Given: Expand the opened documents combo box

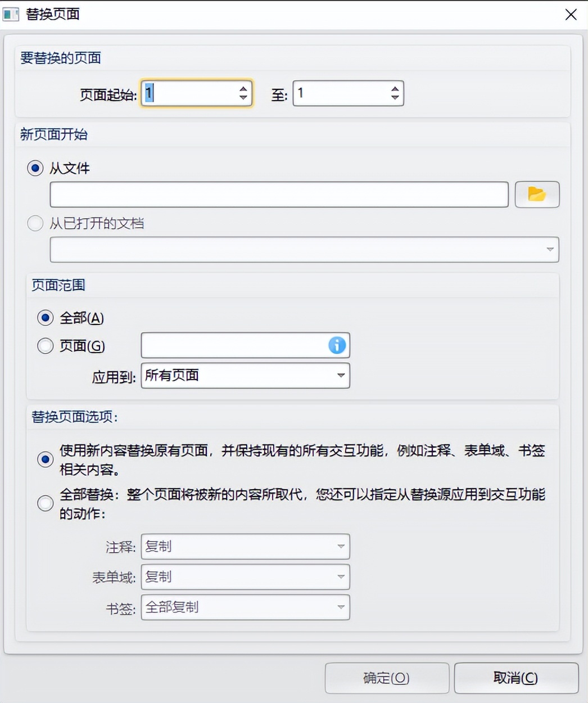Looking at the screenshot, I should (550, 249).
